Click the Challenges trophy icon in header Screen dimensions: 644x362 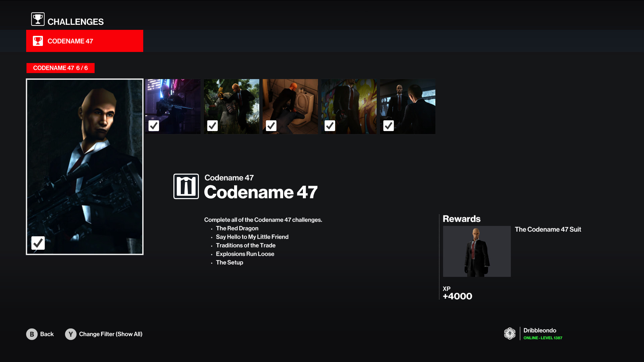(x=38, y=19)
